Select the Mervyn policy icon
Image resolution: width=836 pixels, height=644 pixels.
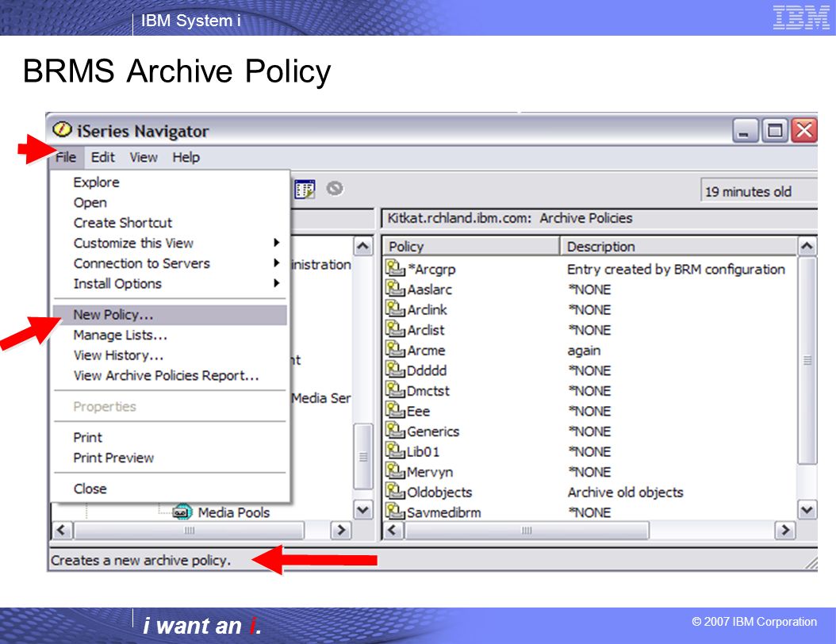pyautogui.click(x=395, y=471)
